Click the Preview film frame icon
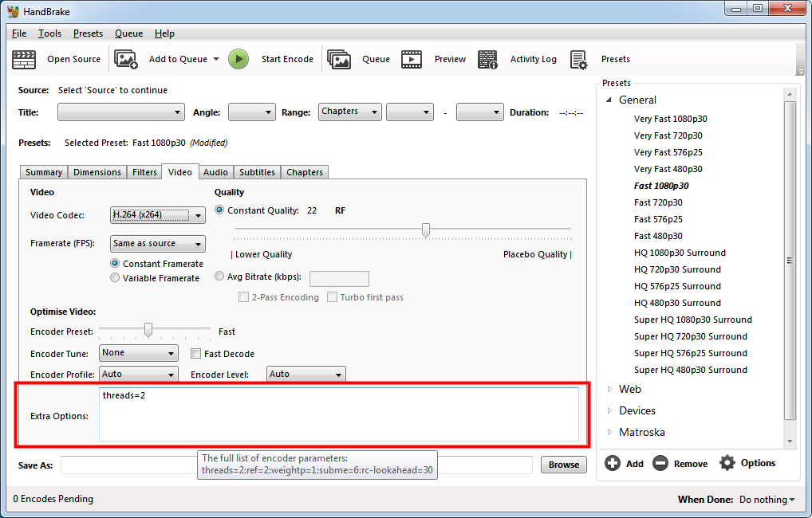The image size is (812, 518). [x=412, y=60]
